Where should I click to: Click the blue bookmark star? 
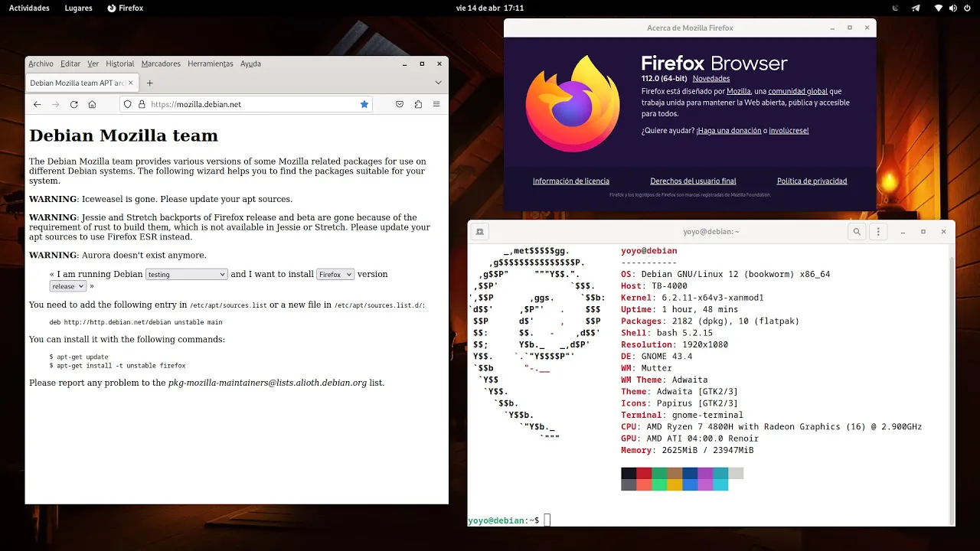364,104
